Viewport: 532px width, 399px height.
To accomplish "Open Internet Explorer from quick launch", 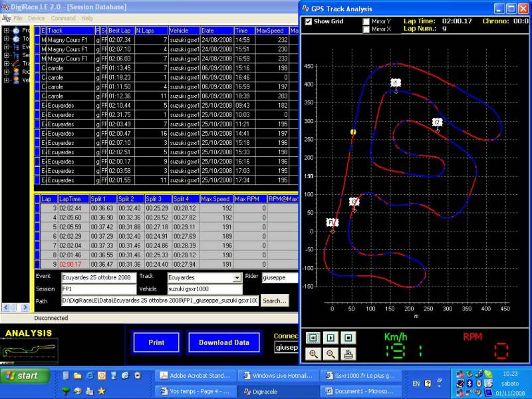I will tap(90, 376).
